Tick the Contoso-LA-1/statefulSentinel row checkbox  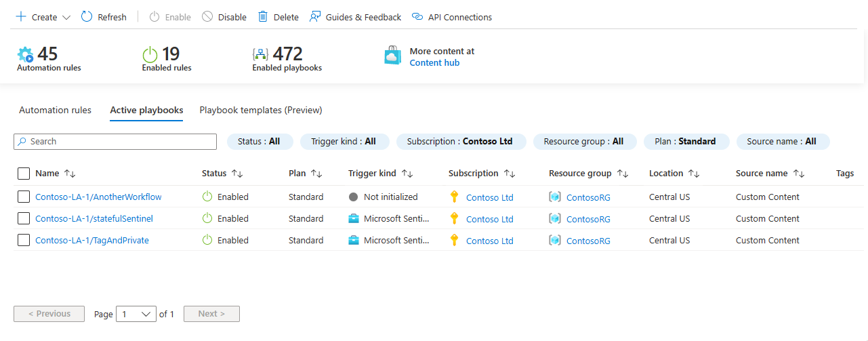[24, 218]
